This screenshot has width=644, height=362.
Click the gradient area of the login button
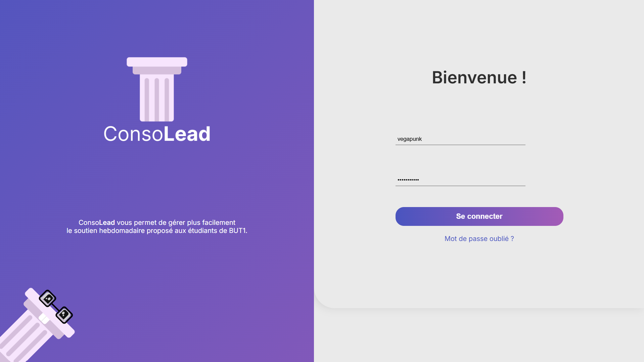479,216
